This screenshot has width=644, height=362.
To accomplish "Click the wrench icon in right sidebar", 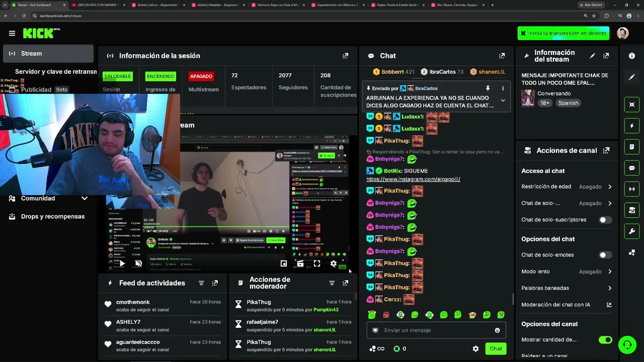I will point(632,231).
